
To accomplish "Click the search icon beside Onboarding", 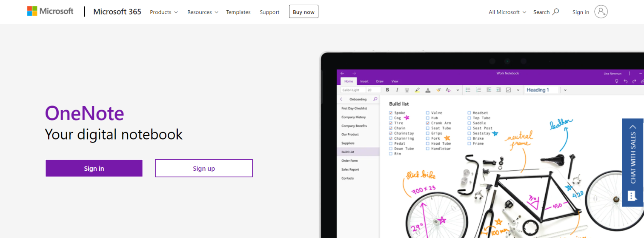I will (x=375, y=99).
